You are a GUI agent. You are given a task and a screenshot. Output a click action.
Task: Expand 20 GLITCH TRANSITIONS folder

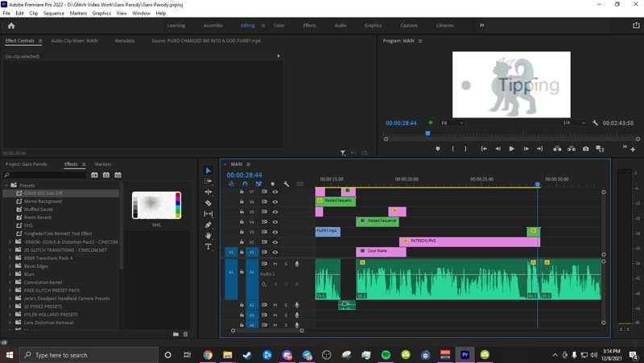coord(10,250)
